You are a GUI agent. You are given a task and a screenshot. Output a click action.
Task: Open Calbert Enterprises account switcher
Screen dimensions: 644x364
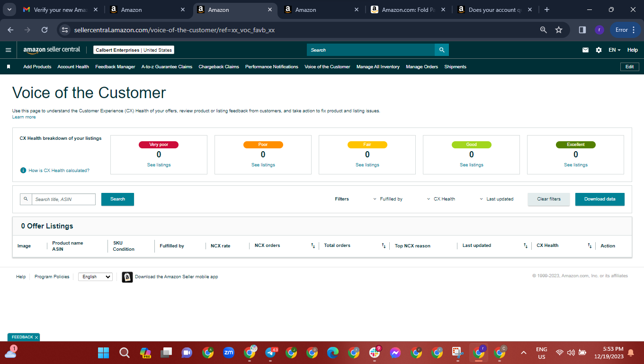[x=134, y=50]
